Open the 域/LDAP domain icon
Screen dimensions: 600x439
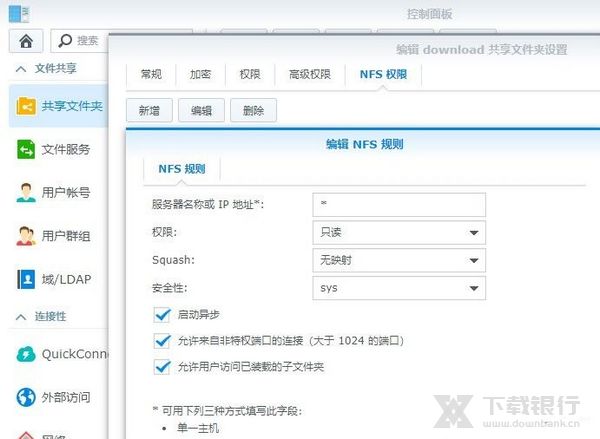point(26,279)
